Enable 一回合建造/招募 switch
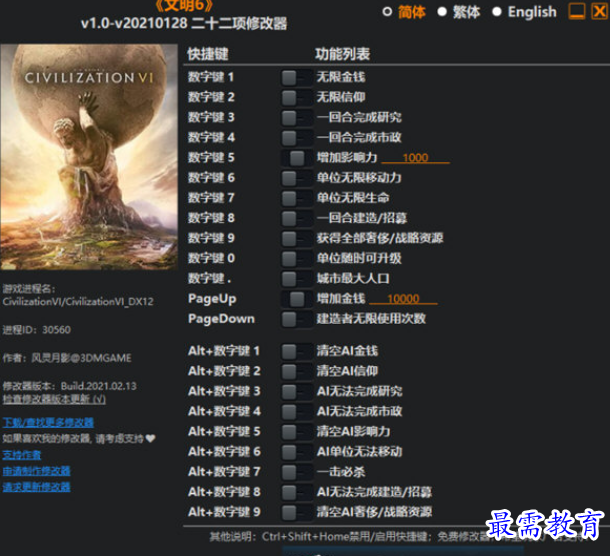610x556 pixels. pos(296,218)
